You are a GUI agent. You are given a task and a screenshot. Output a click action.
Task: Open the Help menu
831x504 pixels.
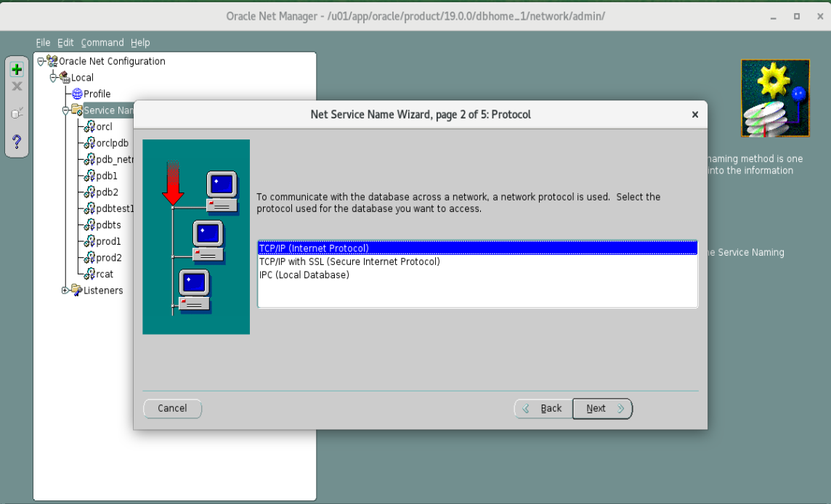tap(140, 42)
